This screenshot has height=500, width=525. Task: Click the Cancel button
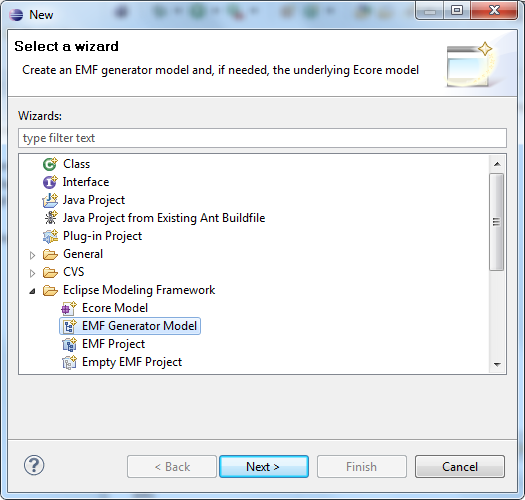[460, 467]
